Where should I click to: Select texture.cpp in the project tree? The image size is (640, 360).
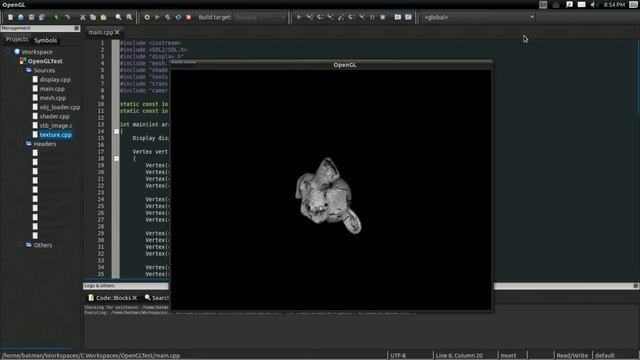(56, 135)
